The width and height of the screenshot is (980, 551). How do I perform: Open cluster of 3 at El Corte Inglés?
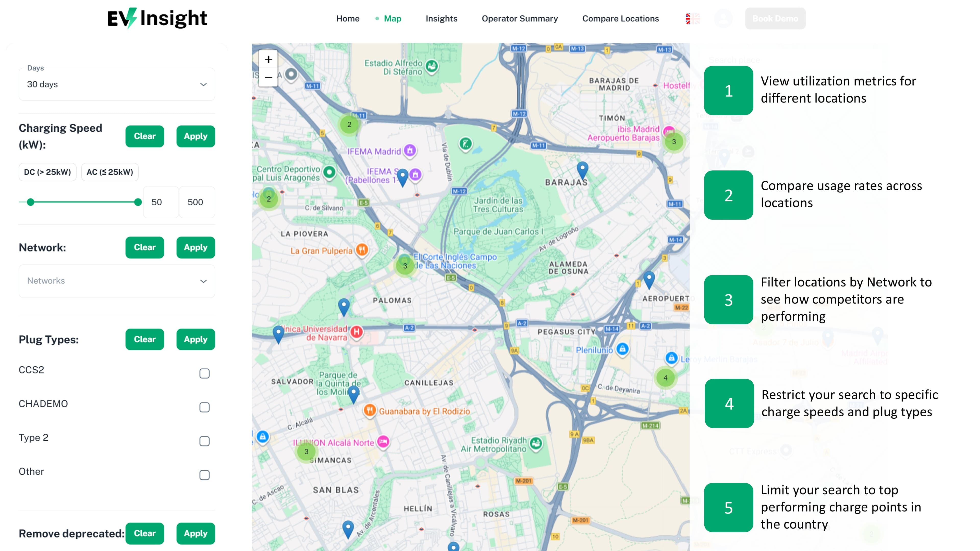click(405, 266)
